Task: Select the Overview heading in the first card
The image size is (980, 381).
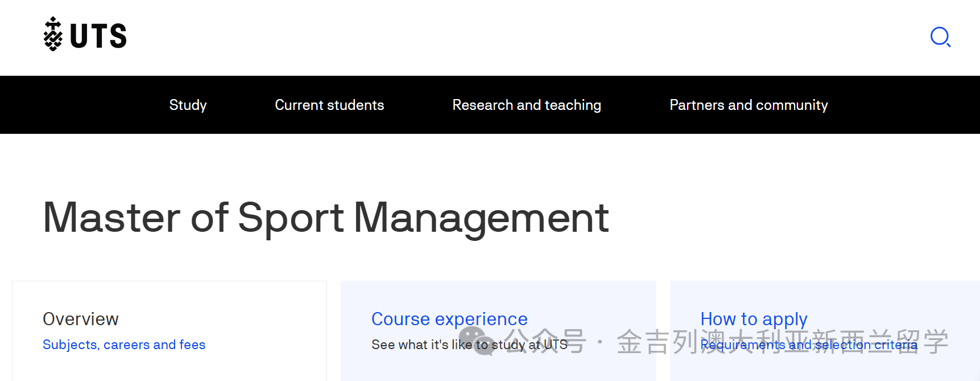Action: pyautogui.click(x=81, y=319)
